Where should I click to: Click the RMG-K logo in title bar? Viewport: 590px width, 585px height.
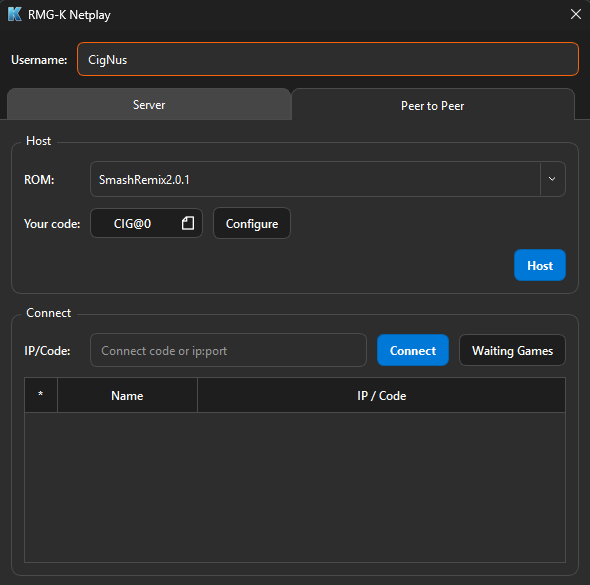tap(15, 14)
